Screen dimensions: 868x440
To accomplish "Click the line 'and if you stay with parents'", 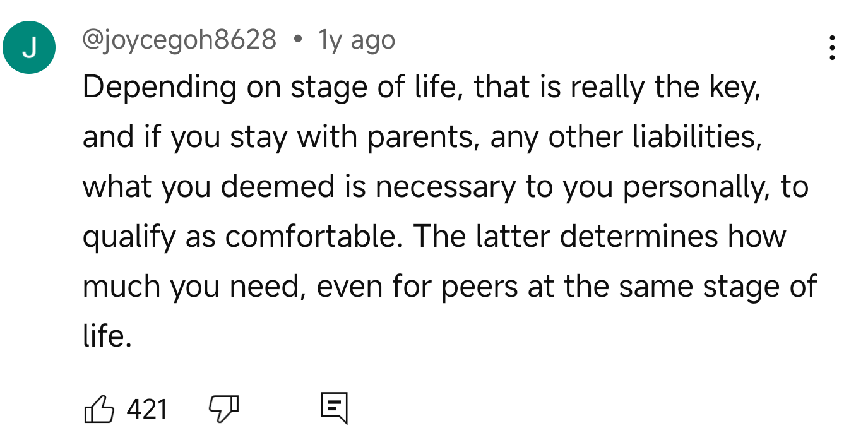I will click(x=422, y=138).
